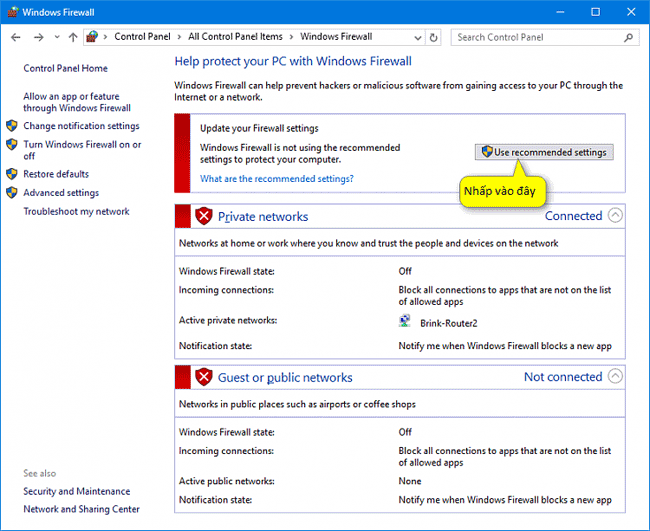Open What are the recommended settings link
The height and width of the screenshot is (531, 650).
pyautogui.click(x=276, y=179)
